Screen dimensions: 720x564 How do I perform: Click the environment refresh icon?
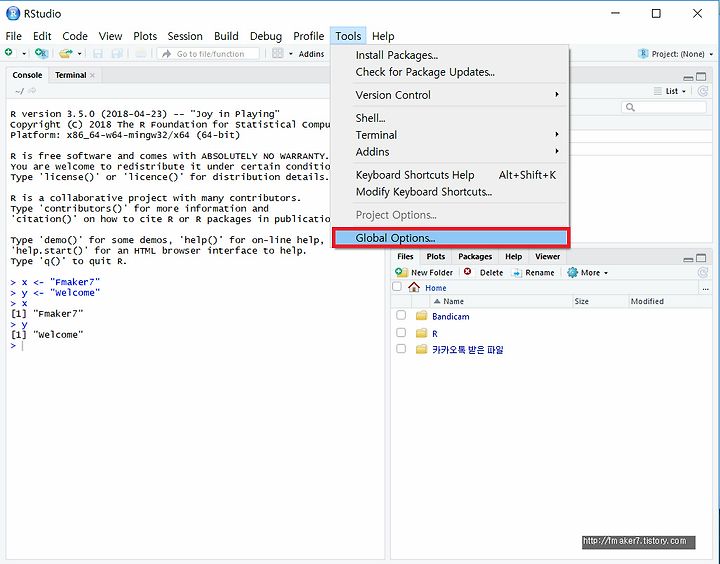click(703, 91)
